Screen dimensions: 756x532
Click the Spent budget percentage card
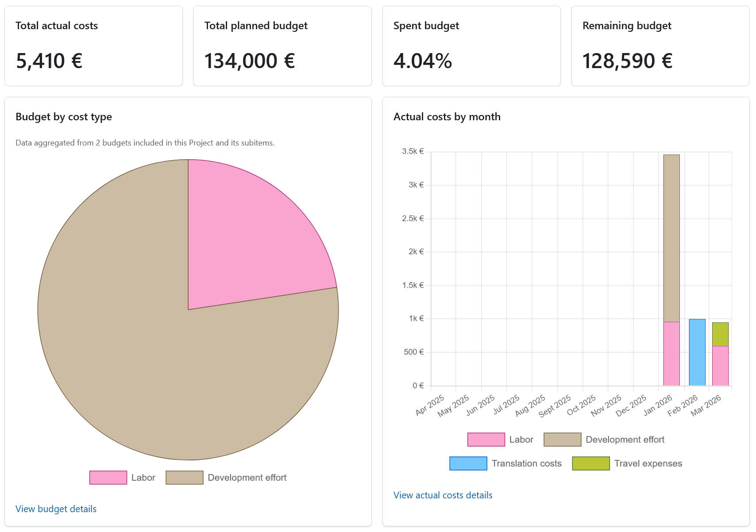(471, 46)
